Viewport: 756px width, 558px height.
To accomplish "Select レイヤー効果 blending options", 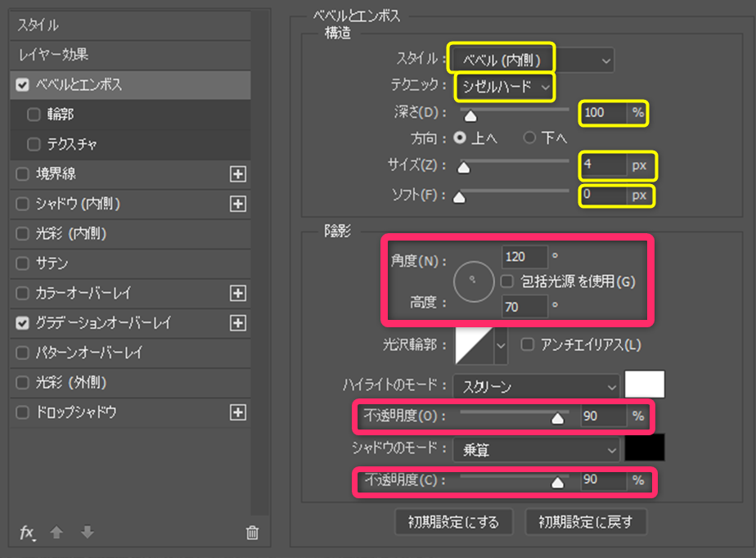I will click(130, 55).
